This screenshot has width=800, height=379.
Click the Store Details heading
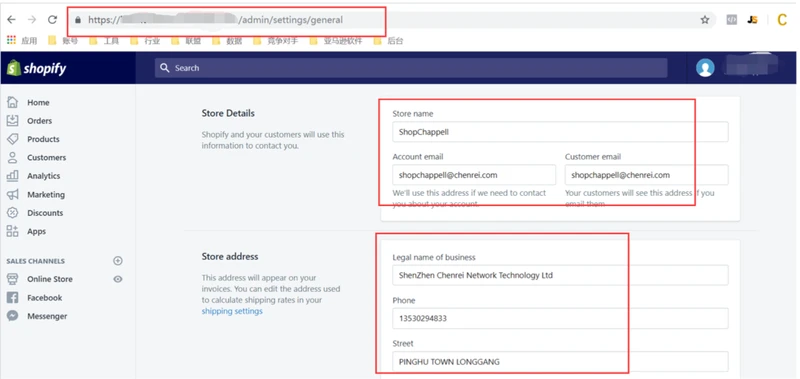point(228,113)
